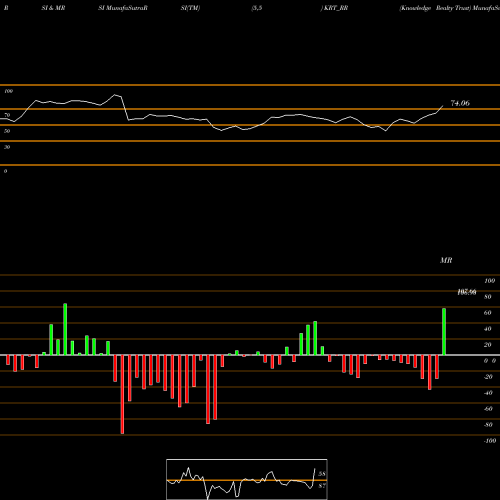Click the SI MunafaSutraR header text
The image size is (500, 500).
[123, 8]
